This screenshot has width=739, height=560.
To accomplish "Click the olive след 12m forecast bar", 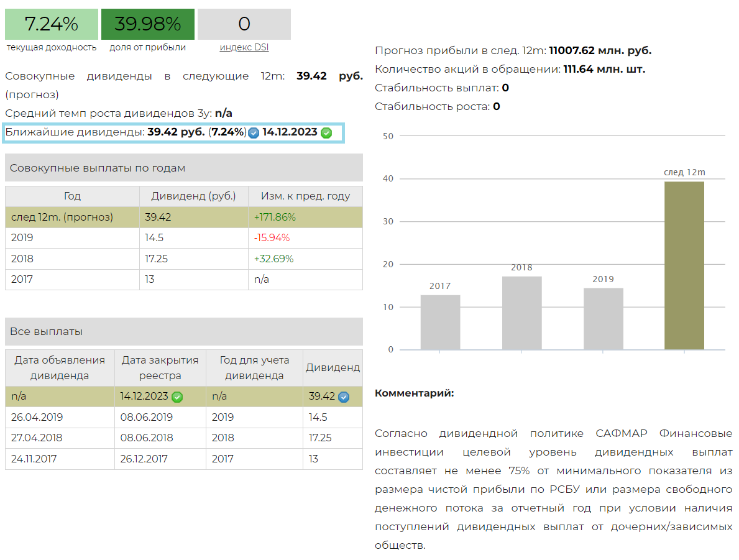I will tap(684, 265).
